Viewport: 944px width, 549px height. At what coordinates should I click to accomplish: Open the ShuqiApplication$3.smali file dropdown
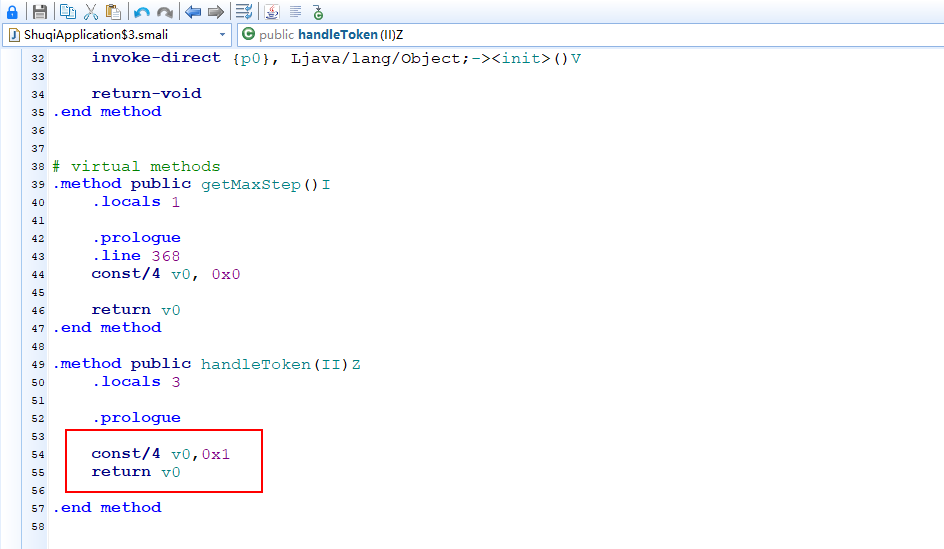coord(117,35)
